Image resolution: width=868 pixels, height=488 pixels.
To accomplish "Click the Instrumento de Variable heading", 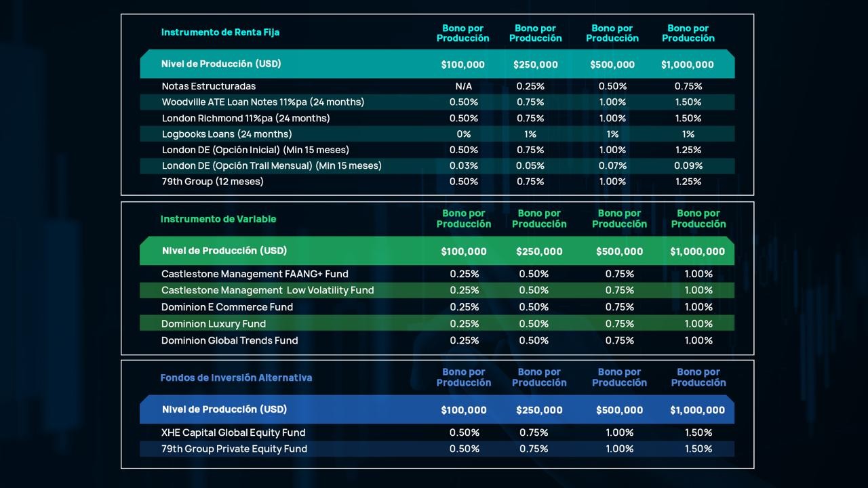I will click(x=218, y=219).
